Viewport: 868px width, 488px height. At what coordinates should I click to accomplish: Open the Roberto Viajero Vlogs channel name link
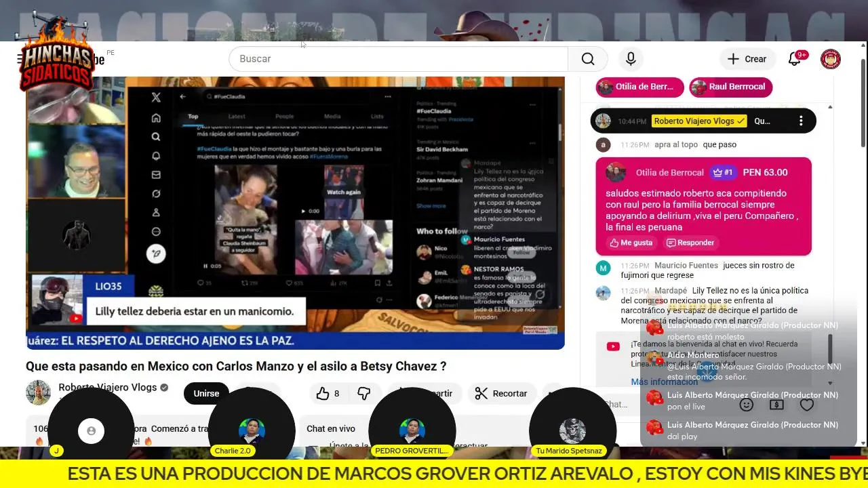tap(108, 388)
